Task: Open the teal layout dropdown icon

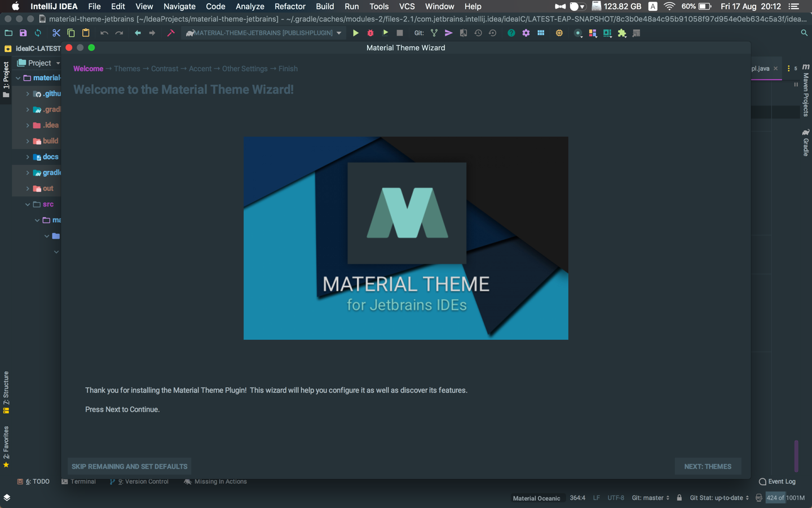Action: 607,33
